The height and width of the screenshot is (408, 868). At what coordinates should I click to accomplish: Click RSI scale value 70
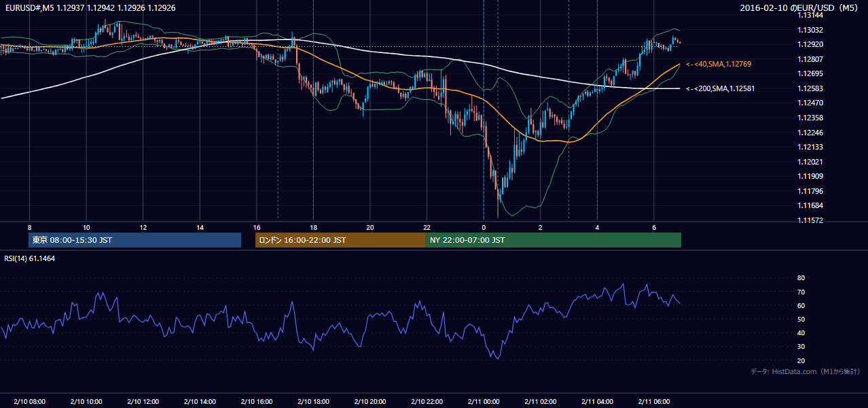[x=801, y=292]
